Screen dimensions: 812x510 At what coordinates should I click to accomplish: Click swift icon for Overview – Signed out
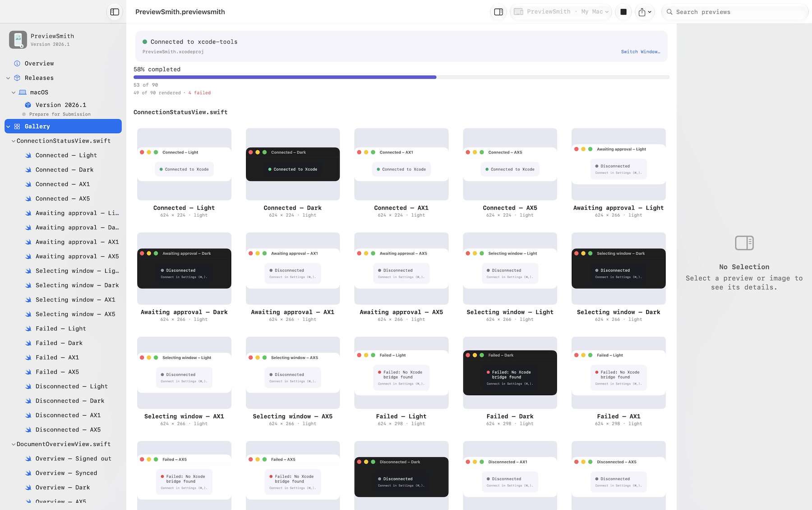point(28,459)
